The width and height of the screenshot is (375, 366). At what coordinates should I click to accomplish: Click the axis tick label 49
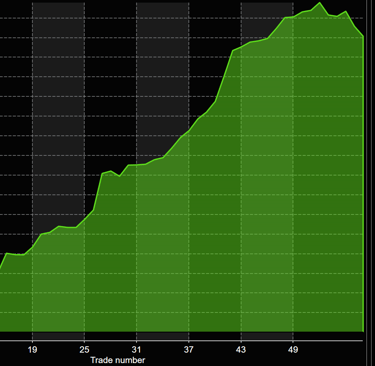point(293,350)
